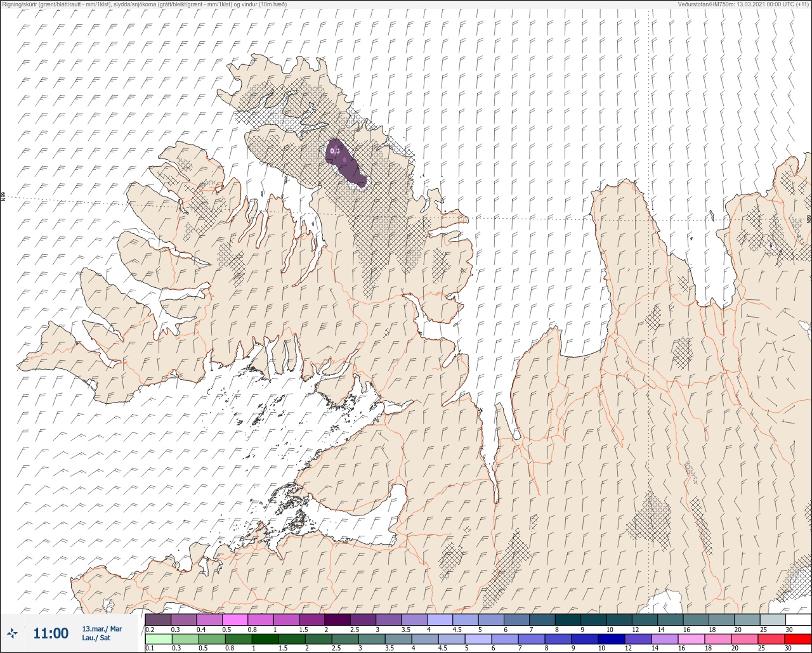Select the snow scale swatch starting at 1.5
This screenshot has width=812, height=653.
pyautogui.click(x=312, y=619)
